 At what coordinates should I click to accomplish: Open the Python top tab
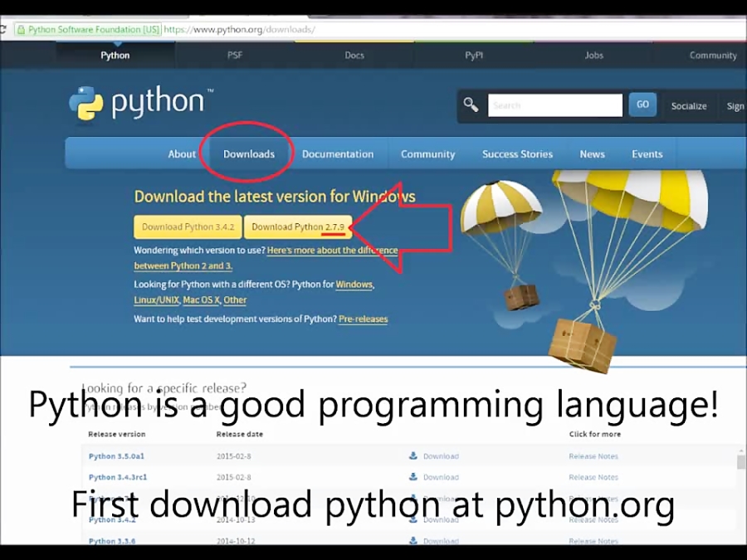click(x=115, y=56)
